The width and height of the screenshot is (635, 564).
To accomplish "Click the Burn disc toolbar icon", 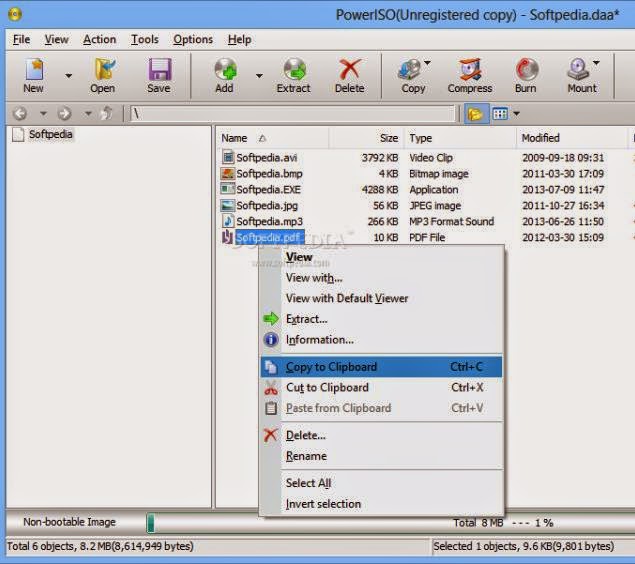I will (526, 69).
